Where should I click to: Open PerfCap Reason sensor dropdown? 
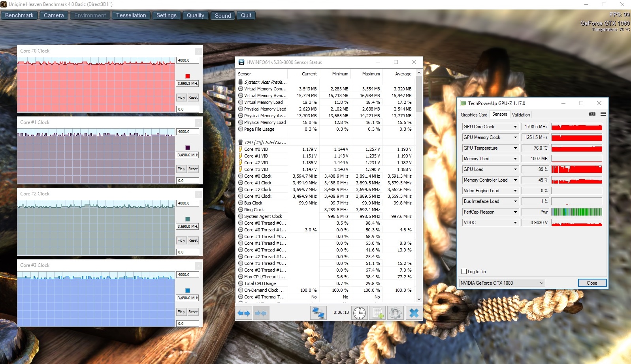(x=515, y=212)
